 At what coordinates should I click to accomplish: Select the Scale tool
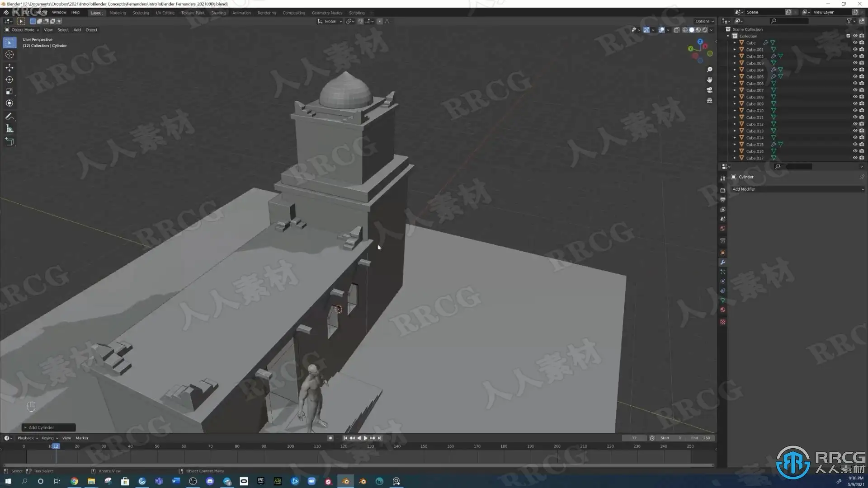click(x=9, y=91)
